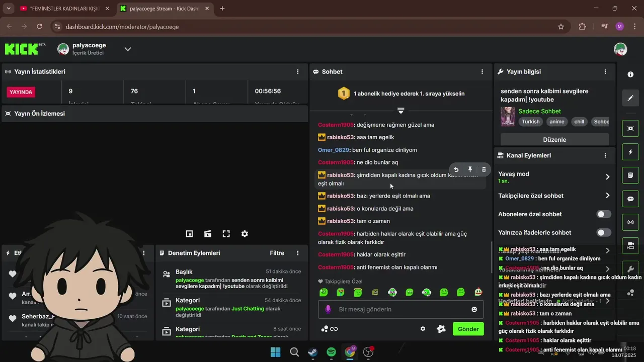Click the browser address bar

302,27
